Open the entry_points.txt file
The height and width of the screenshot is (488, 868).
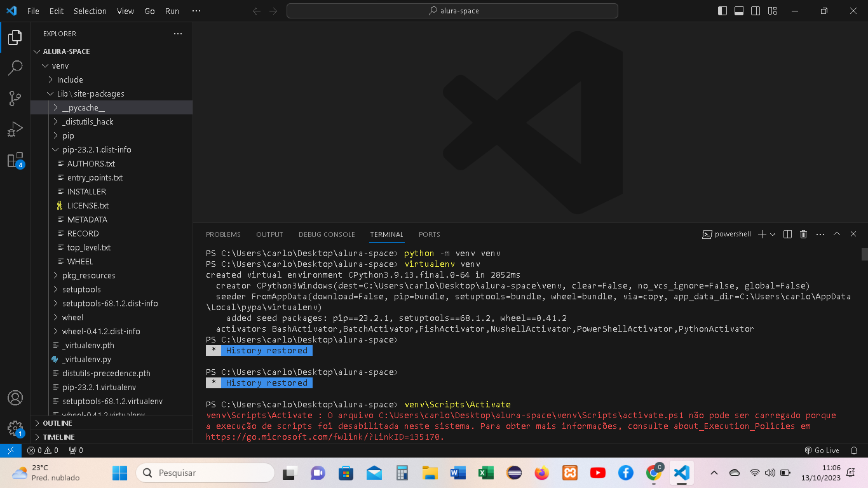pos(111,177)
